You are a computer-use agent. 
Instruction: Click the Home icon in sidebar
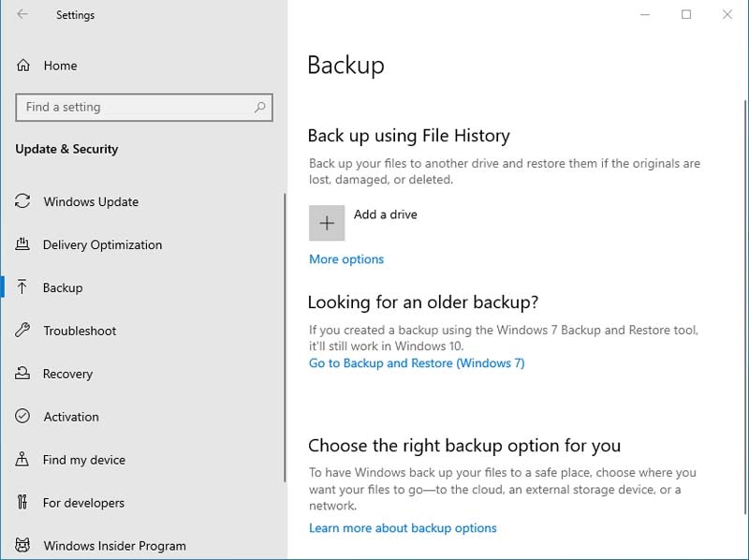[x=23, y=66]
